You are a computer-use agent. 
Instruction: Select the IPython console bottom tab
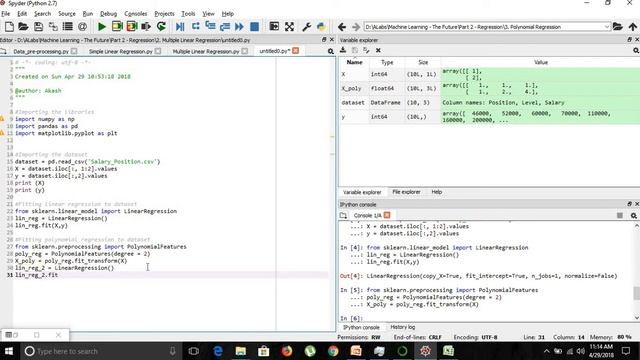point(361,327)
